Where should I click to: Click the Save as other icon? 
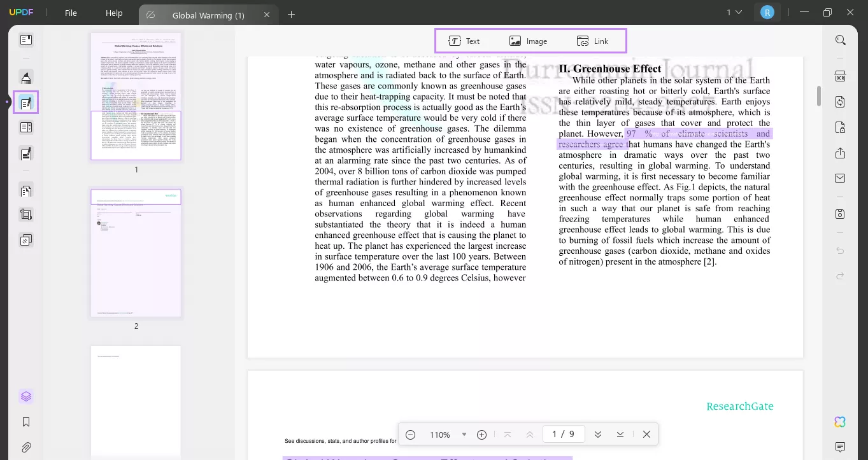point(841,214)
